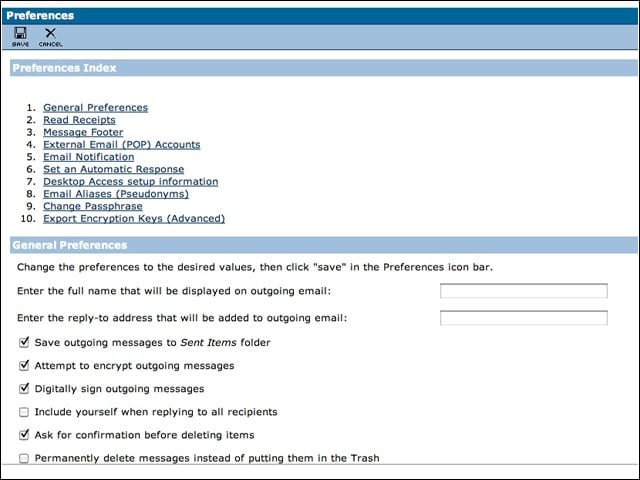
Task: Go to Message Footer section
Action: click(x=83, y=132)
